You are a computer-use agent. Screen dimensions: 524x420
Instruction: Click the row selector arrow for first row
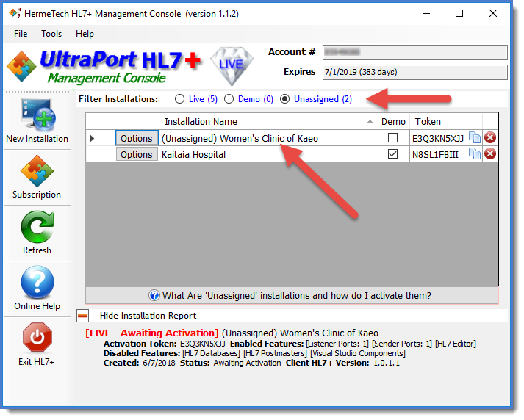pyautogui.click(x=93, y=138)
